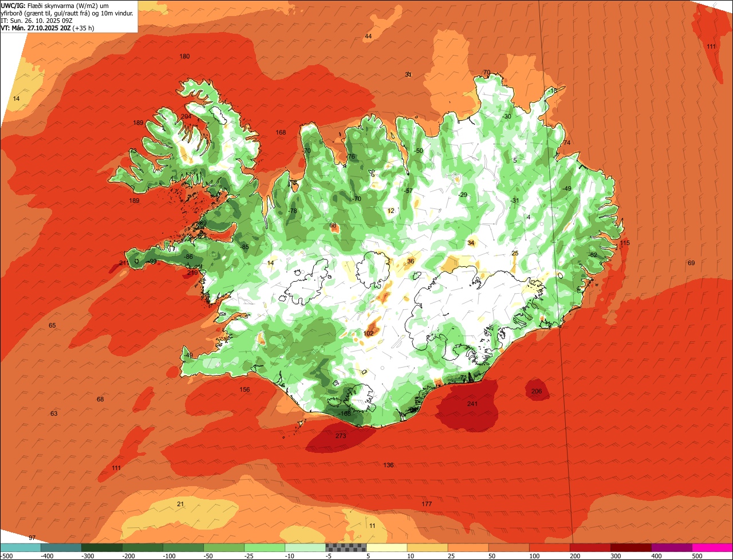Click the flux value 36 in central Iceland
733x560 pixels.
click(411, 261)
